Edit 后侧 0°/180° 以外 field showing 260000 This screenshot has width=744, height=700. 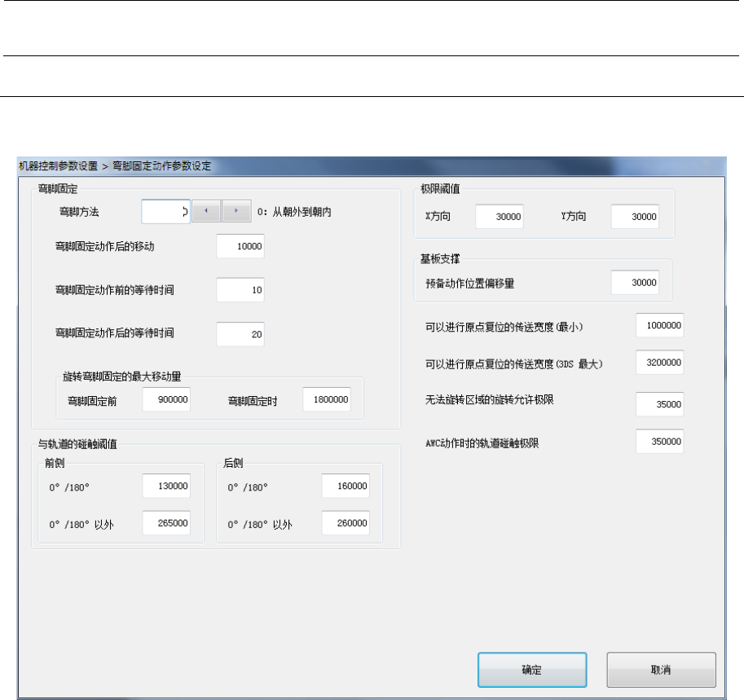tap(346, 523)
